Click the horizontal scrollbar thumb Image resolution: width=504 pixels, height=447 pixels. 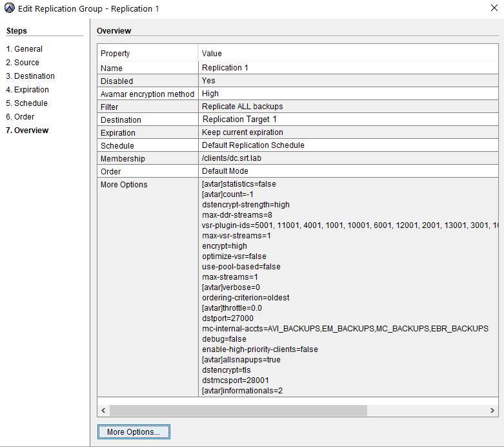click(237, 411)
